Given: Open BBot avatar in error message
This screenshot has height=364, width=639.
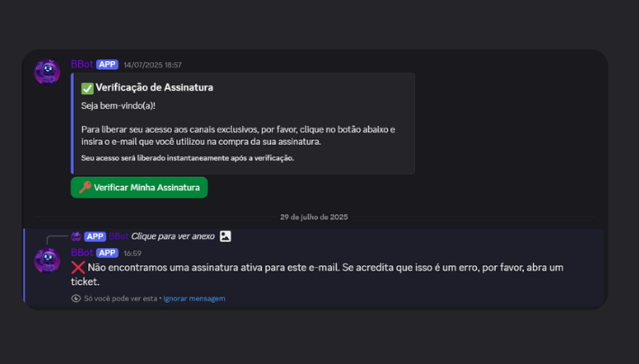Looking at the screenshot, I should 48,260.
